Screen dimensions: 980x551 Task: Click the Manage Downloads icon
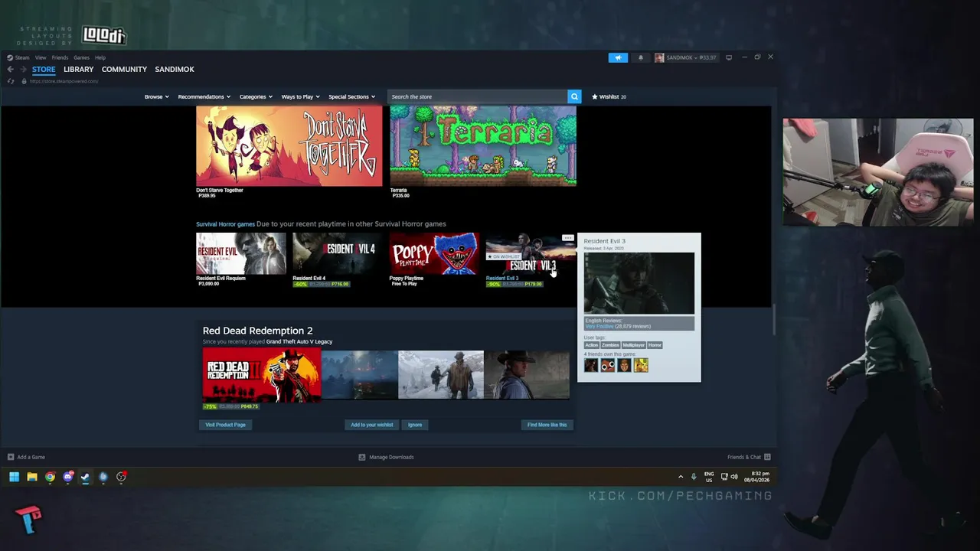(x=362, y=457)
